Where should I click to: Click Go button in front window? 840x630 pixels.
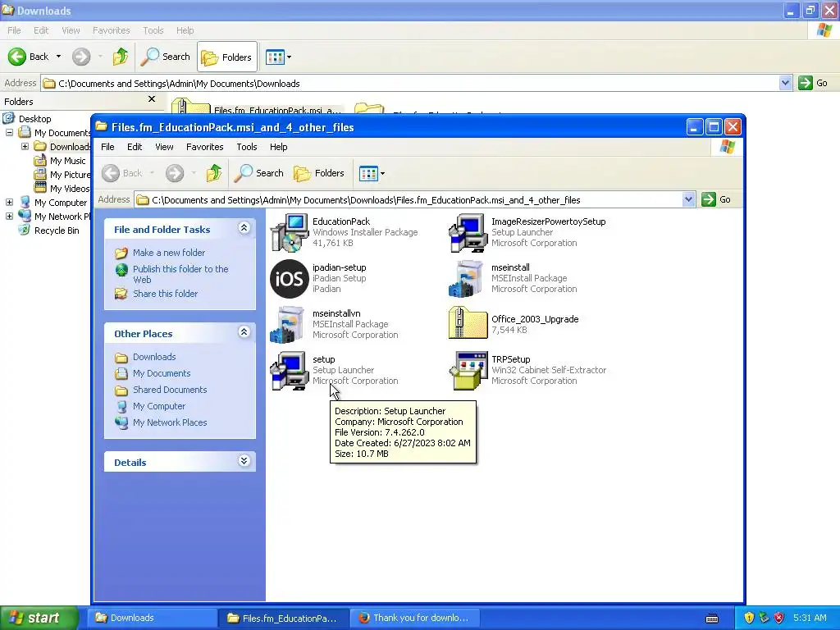[716, 200]
